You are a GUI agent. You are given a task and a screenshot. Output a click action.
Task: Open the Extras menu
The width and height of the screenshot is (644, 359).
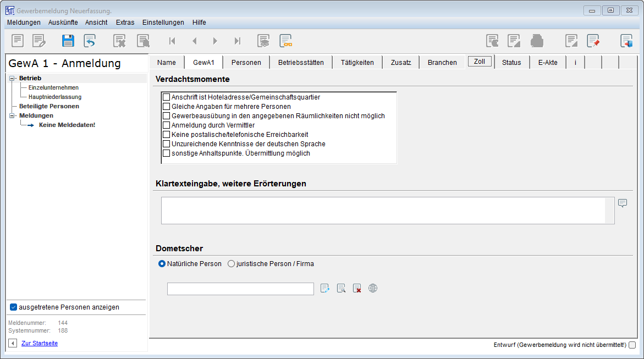pos(125,23)
